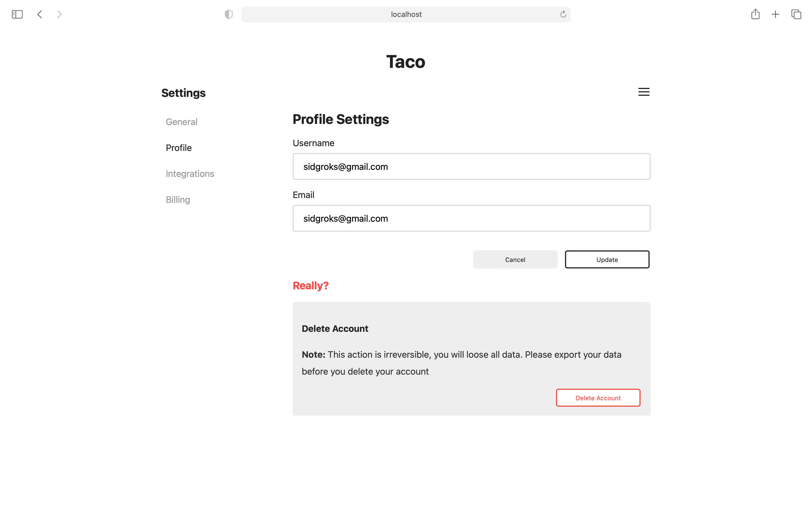Click the localhost address bar

[x=406, y=14]
